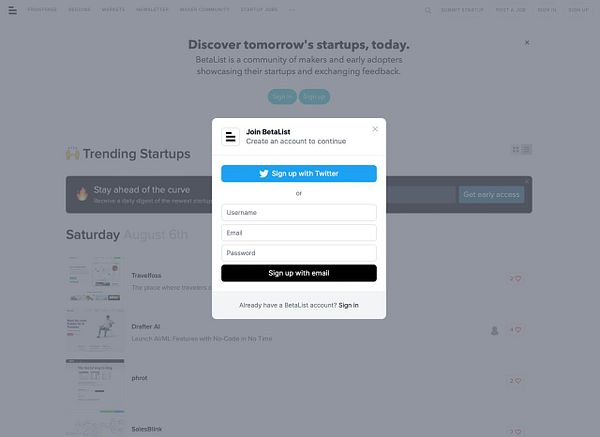This screenshot has width=600, height=437.
Task: Open the Markets nav item
Action: pos(113,10)
